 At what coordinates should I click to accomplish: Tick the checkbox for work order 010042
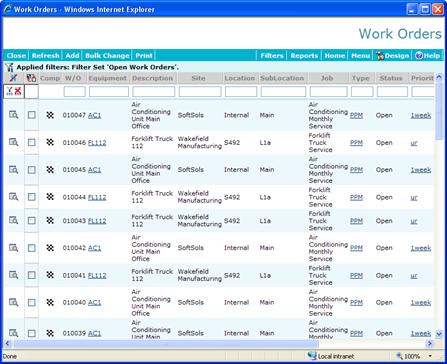(32, 248)
